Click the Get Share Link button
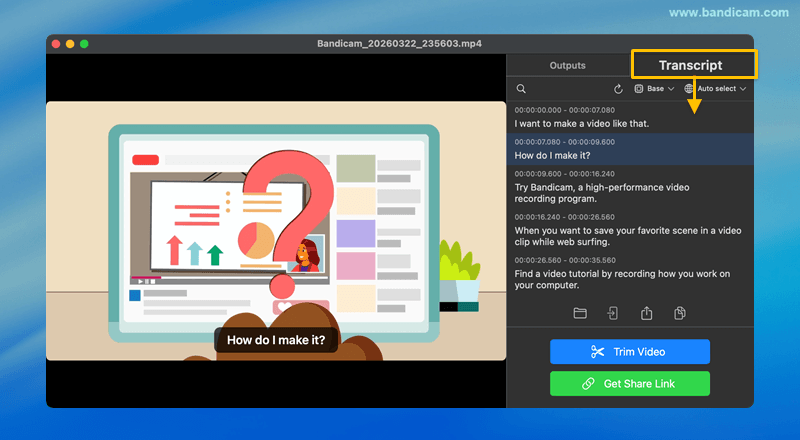800x440 pixels. (x=629, y=383)
